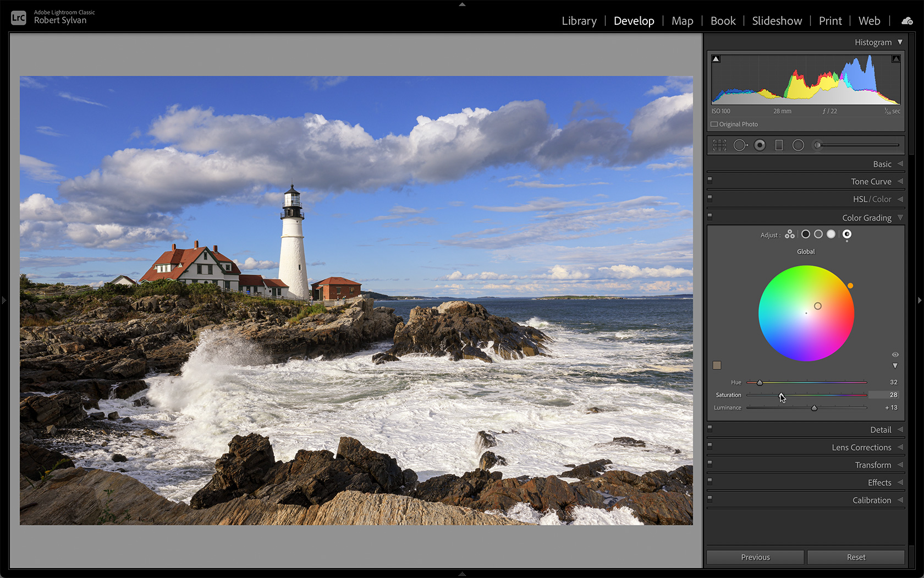The height and width of the screenshot is (578, 924).
Task: Select the Red Eye Correction tool
Action: coord(760,145)
